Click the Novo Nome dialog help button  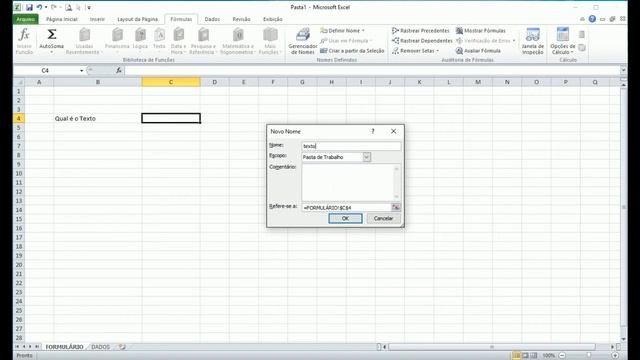(x=373, y=131)
